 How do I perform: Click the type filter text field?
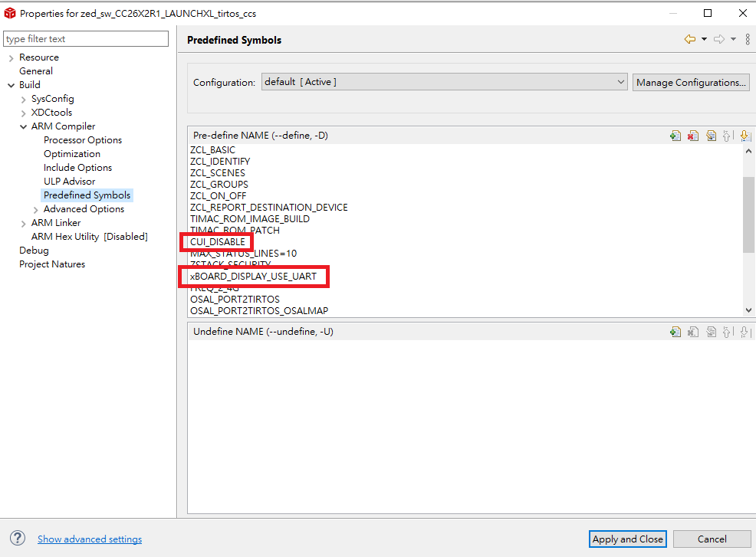(86, 39)
